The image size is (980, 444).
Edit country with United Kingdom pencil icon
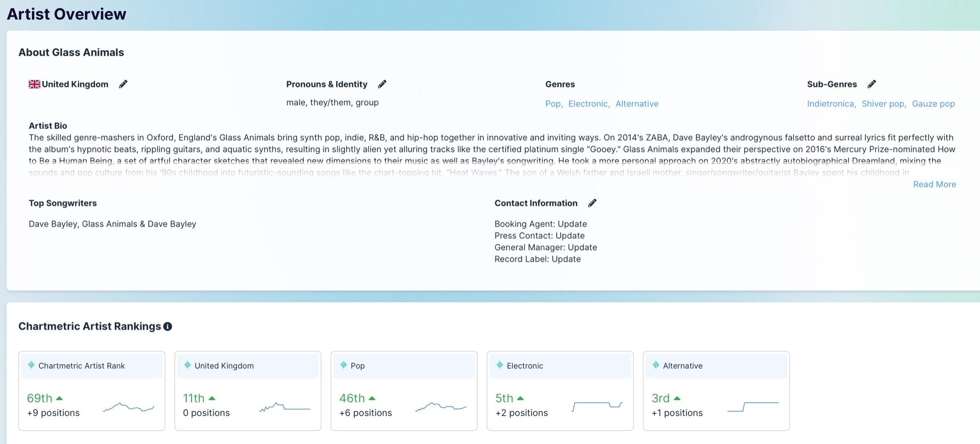123,84
